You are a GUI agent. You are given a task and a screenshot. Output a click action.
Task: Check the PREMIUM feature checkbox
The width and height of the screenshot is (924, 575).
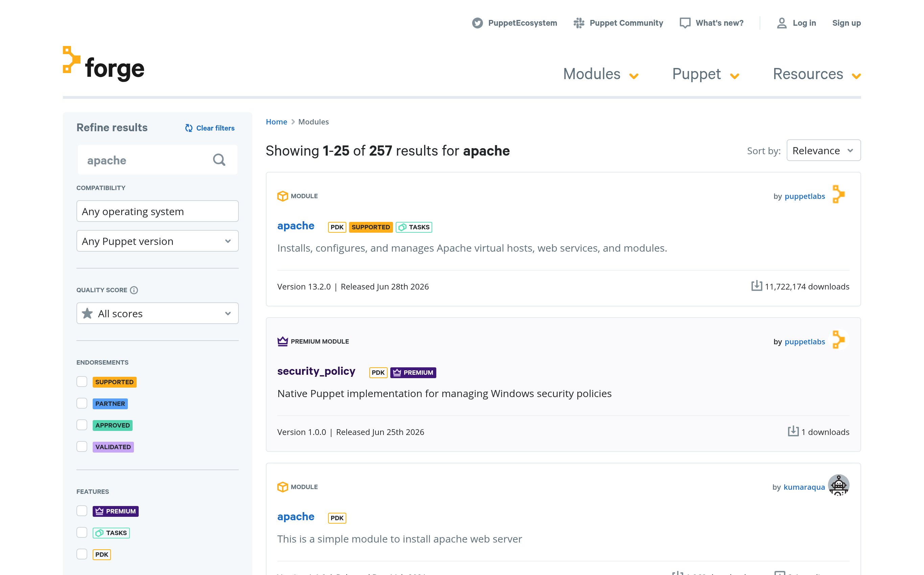(x=82, y=511)
